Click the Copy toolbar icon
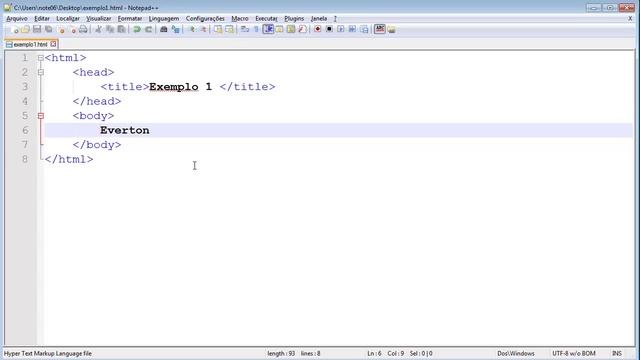This screenshot has height=360, width=640. (110, 29)
